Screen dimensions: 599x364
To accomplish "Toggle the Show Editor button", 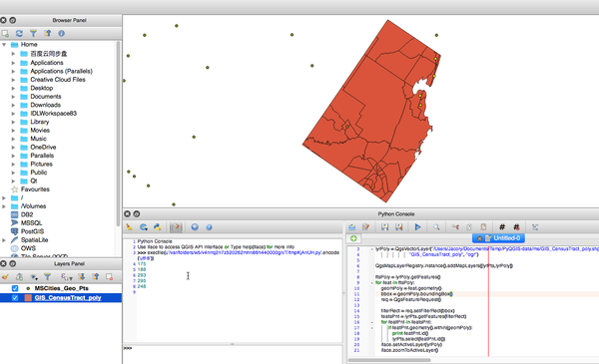I will 176,227.
